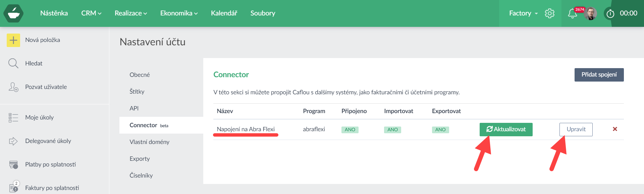
Task: Click the Přidat spojení button
Action: point(599,75)
